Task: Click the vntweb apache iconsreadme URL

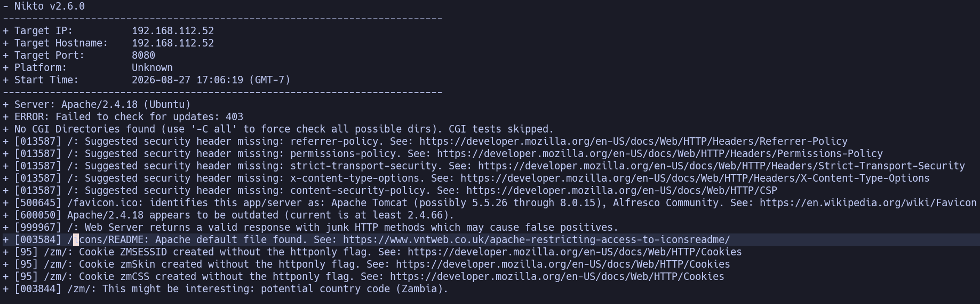Action: pyautogui.click(x=536, y=240)
